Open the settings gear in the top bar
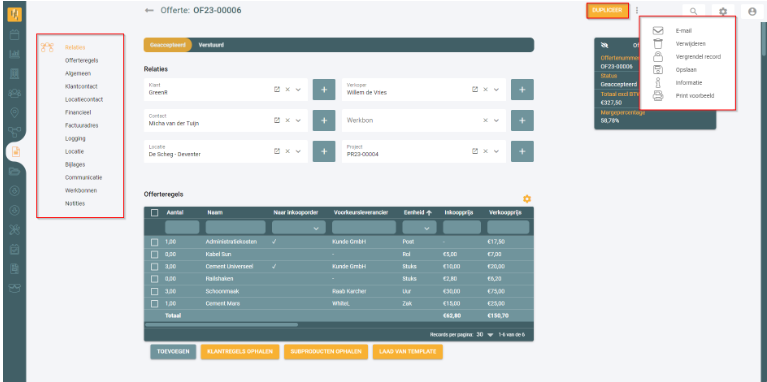 pos(723,11)
